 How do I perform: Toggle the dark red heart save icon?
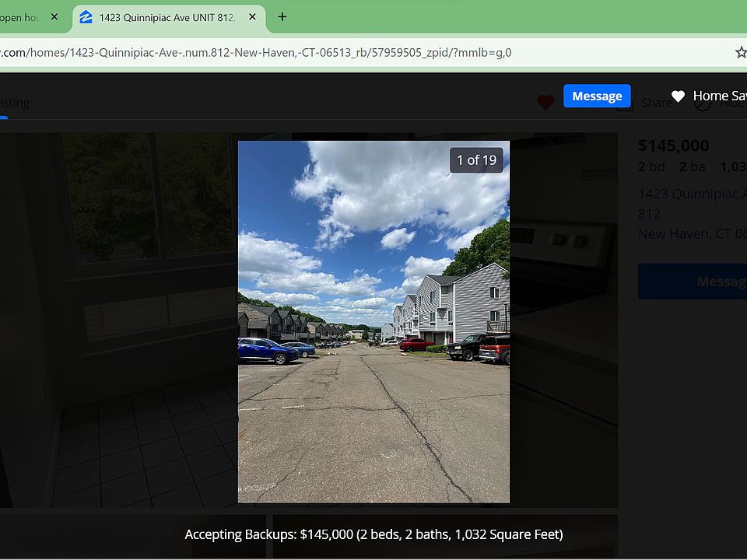pos(545,103)
